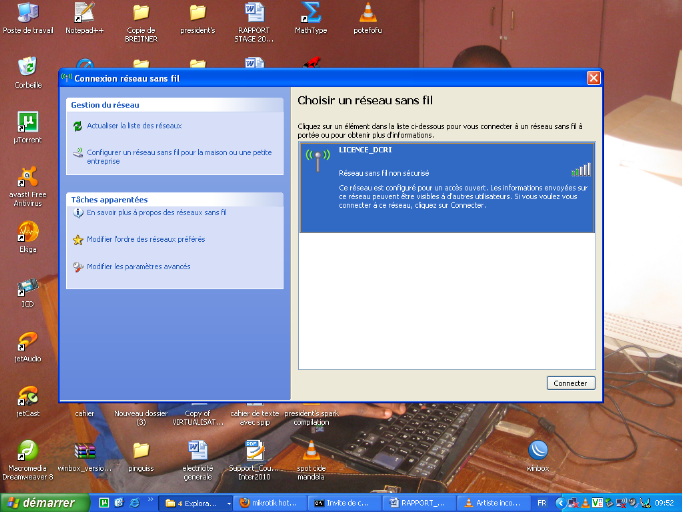The height and width of the screenshot is (512, 682).
Task: Open the Corbeille recycle bin
Action: tap(27, 70)
